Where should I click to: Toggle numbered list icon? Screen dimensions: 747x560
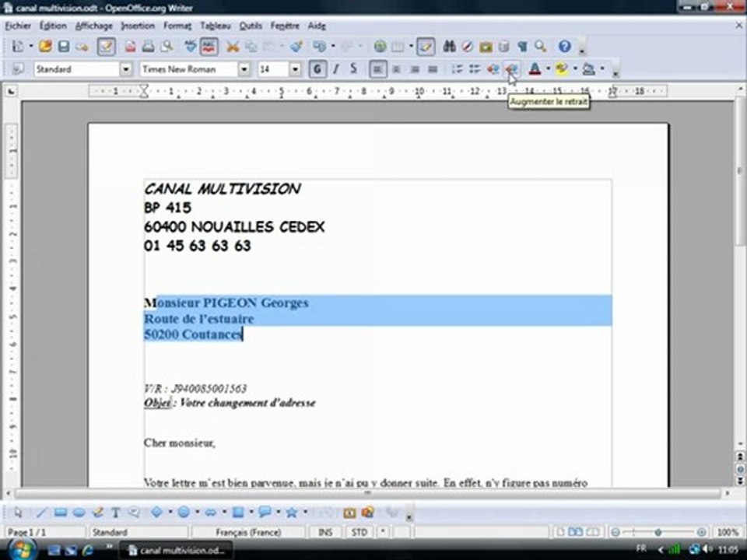pos(457,69)
